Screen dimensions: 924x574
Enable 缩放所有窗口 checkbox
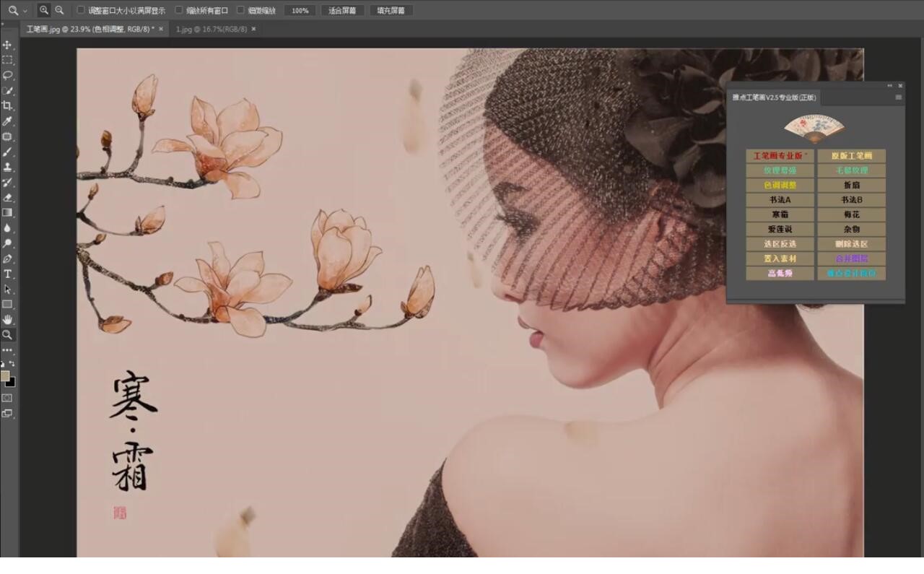179,10
